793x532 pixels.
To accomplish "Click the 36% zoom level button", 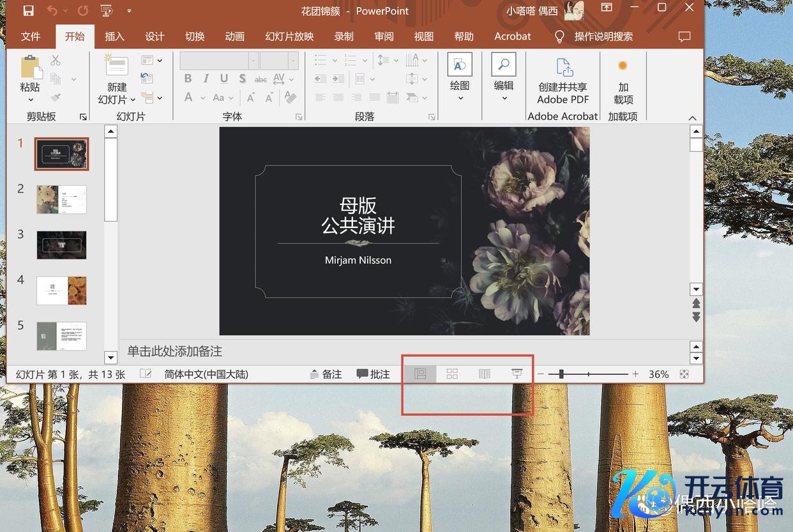I will pyautogui.click(x=658, y=374).
